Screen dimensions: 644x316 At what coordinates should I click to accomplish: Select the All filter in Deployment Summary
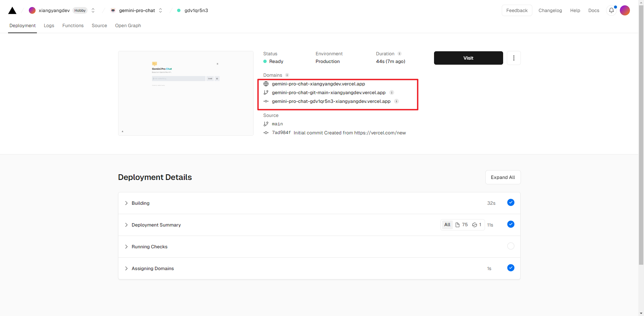tap(447, 225)
